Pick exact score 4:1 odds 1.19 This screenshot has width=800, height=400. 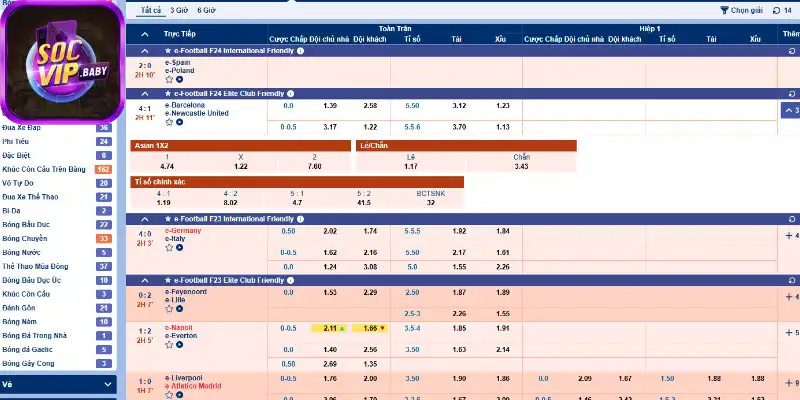(163, 202)
